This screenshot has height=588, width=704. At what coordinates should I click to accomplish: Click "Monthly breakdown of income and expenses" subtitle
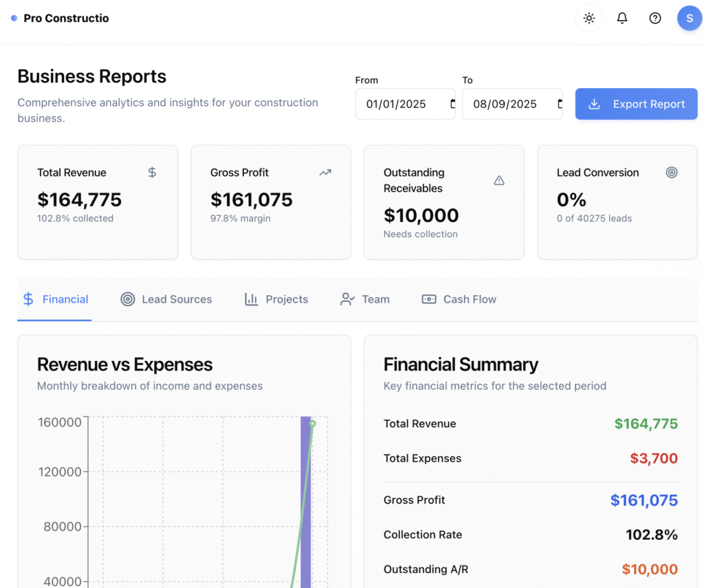coord(150,386)
